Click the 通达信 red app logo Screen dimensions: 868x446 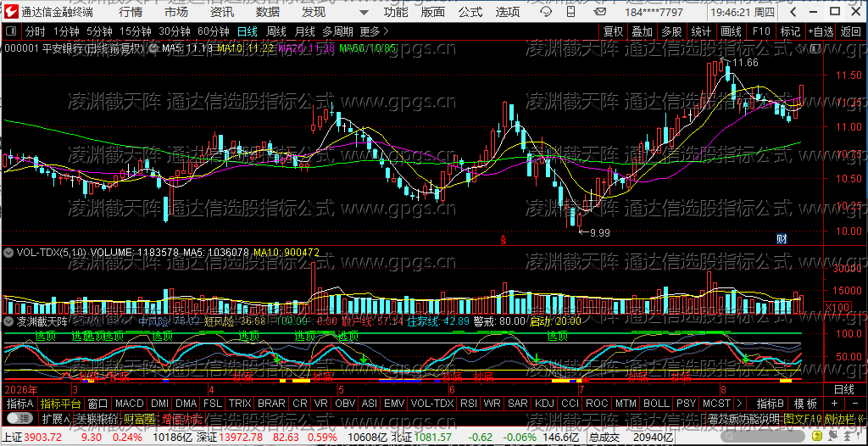11,12
